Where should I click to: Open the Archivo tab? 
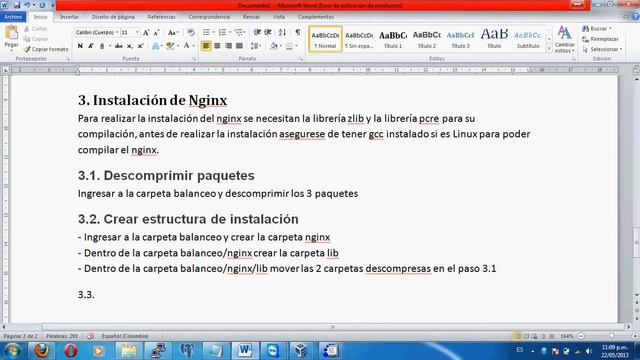13,17
